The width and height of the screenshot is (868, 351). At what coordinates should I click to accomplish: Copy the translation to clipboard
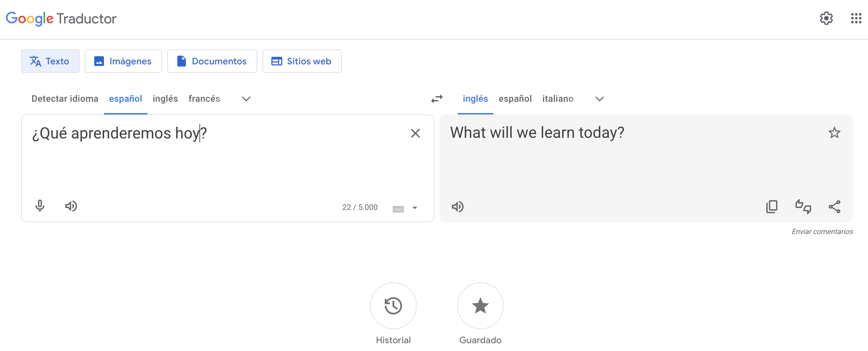[x=772, y=206]
